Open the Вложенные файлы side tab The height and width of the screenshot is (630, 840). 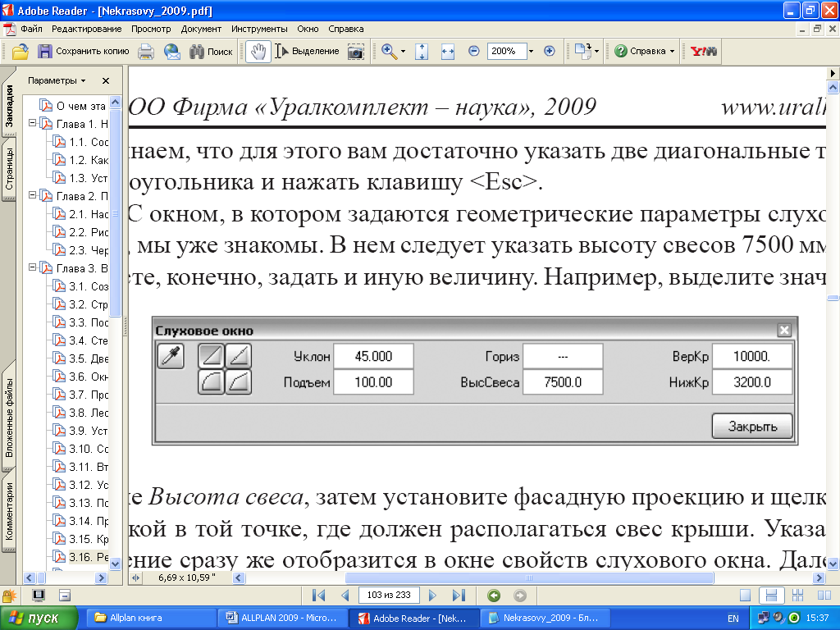[x=9, y=418]
